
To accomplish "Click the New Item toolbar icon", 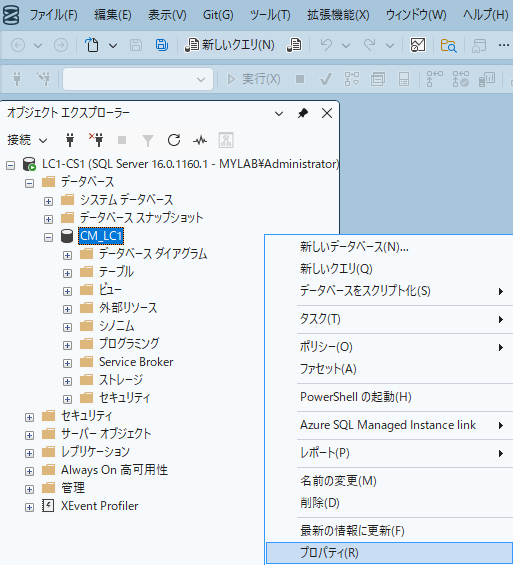I will click(92, 45).
